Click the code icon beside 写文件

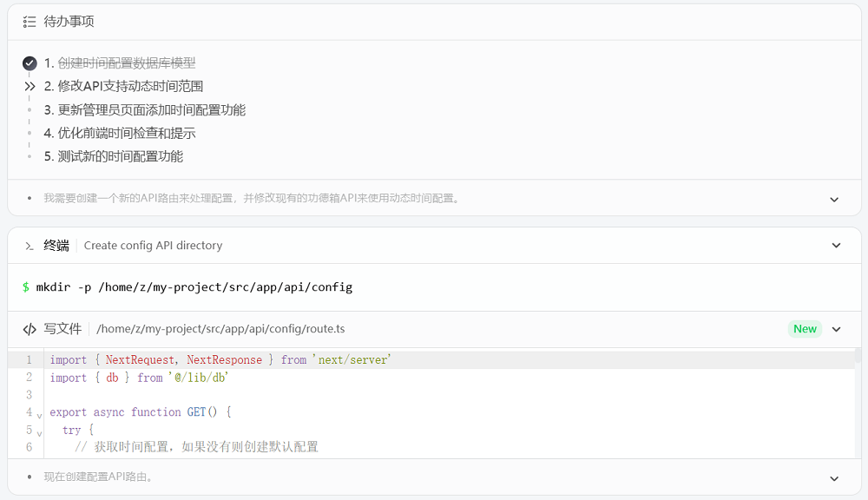point(28,328)
